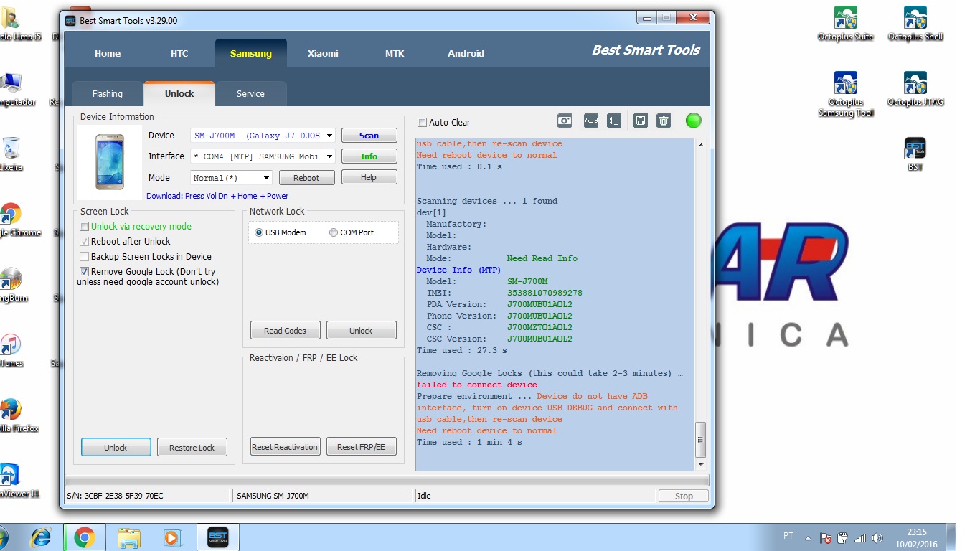Click the log panel scrollbar thumb
Screen dimensions: 980x551
click(701, 439)
